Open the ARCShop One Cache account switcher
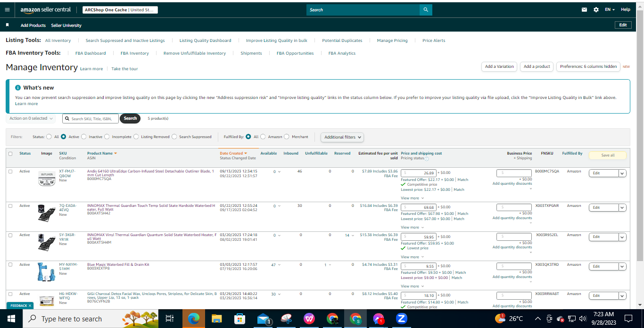 [120, 9]
